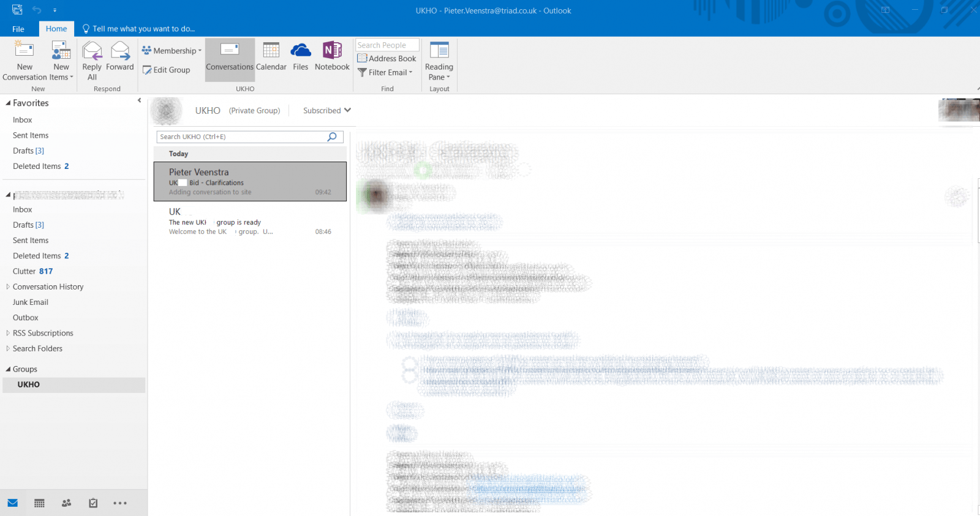Viewport: 980px width, 516px height.
Task: Open Sent Items under Favorites
Action: coord(31,135)
